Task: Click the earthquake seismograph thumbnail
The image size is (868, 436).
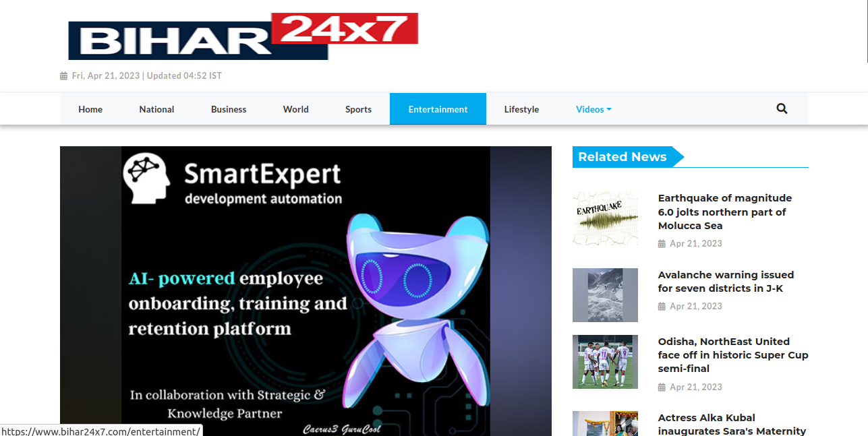Action: (605, 218)
